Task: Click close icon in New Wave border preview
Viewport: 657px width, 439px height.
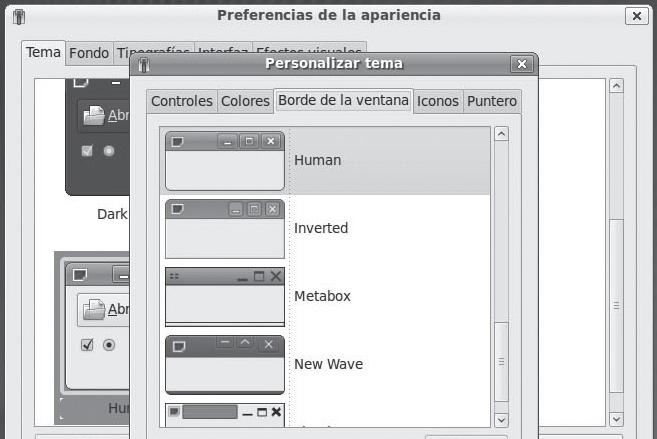Action: click(269, 345)
